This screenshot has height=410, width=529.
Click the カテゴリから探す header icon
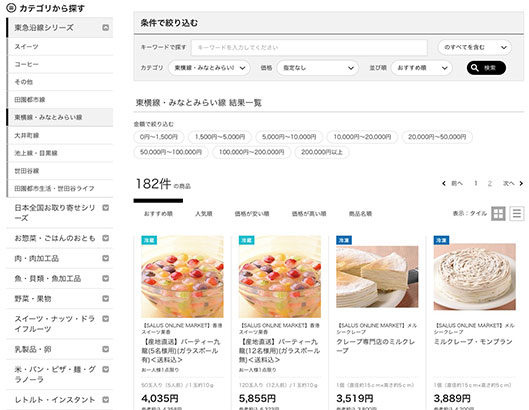click(11, 7)
